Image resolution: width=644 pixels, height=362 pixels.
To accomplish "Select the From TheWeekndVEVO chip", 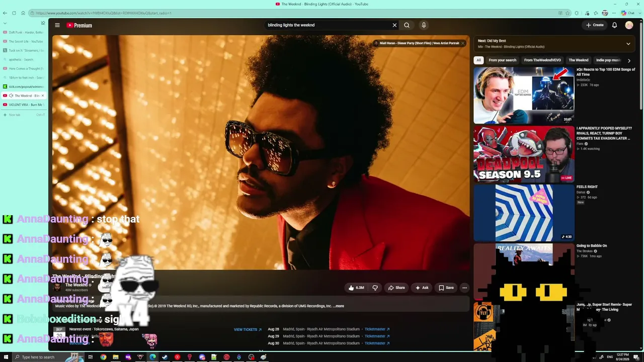I will coord(542,60).
